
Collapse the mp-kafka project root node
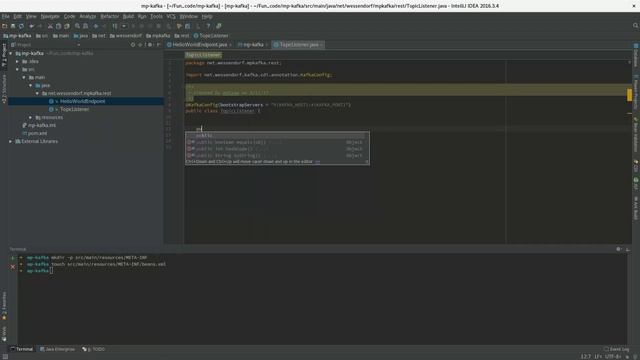pyautogui.click(x=11, y=53)
